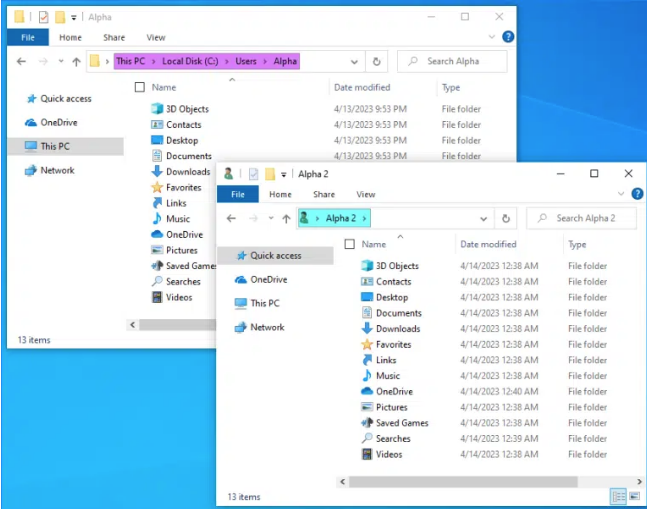
Task: Select OneDrive in Alpha navigation pane
Action: pyautogui.click(x=59, y=123)
